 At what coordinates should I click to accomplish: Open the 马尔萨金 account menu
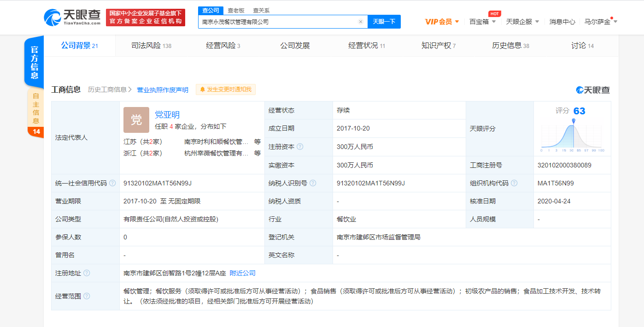601,22
